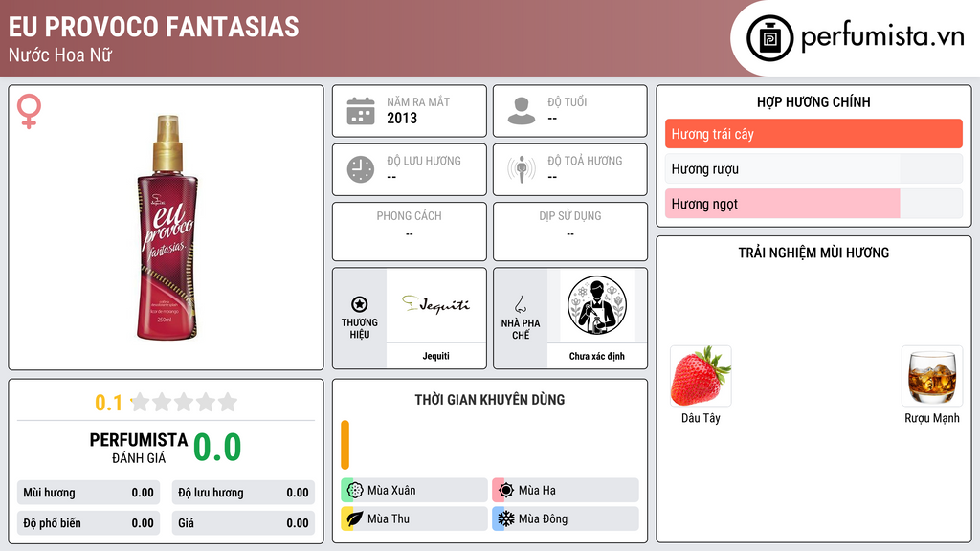Select the Mùa Thu season label

[389, 518]
